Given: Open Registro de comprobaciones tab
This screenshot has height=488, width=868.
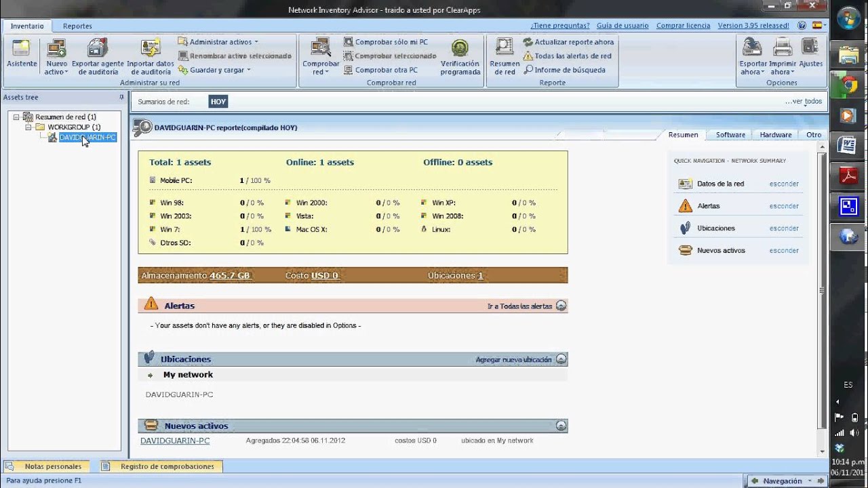Looking at the screenshot, I should [161, 466].
